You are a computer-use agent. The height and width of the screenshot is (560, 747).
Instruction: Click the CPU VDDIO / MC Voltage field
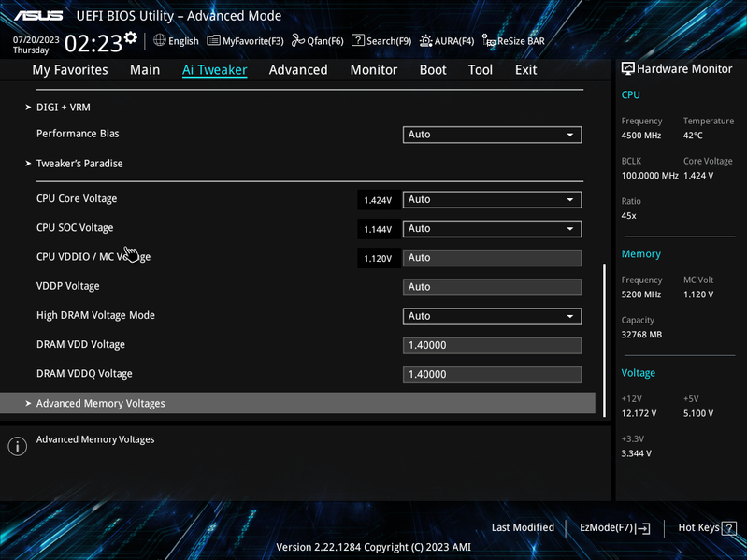(x=492, y=258)
